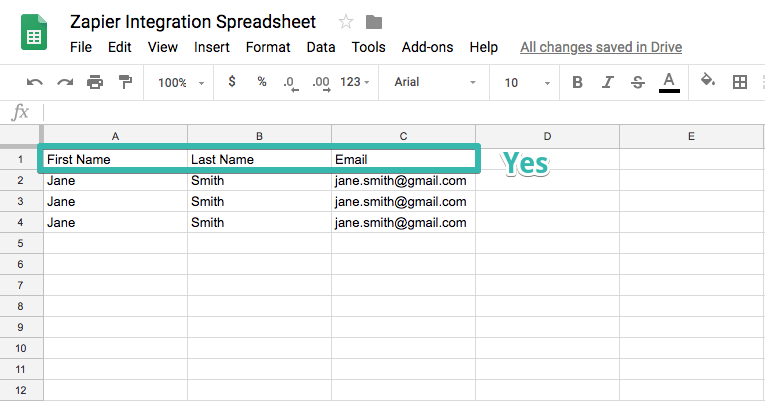The height and width of the screenshot is (401, 765).
Task: Open the move-to-folder icon
Action: tap(374, 22)
